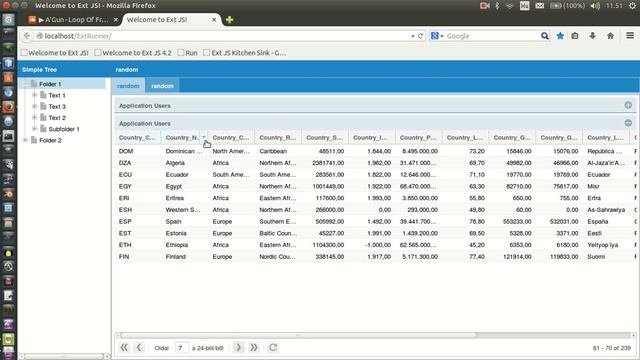Viewport: 640px width, 360px height.
Task: Open a new browser tab
Action: tap(229, 20)
